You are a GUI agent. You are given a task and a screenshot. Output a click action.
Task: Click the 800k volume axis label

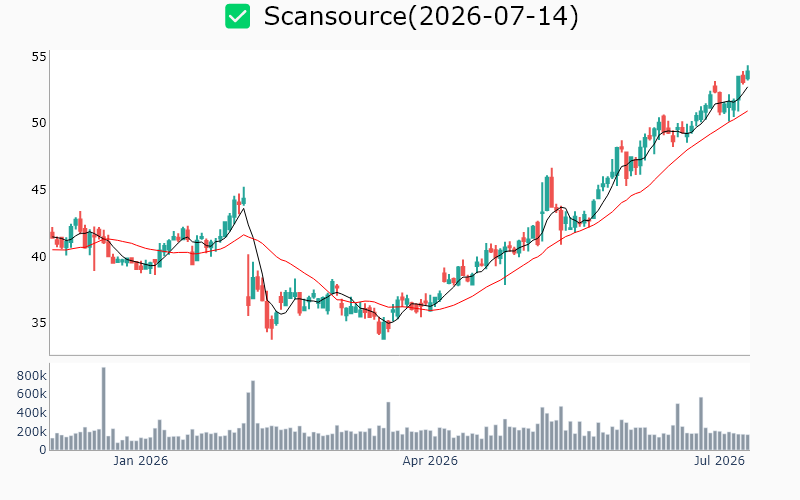click(32, 376)
